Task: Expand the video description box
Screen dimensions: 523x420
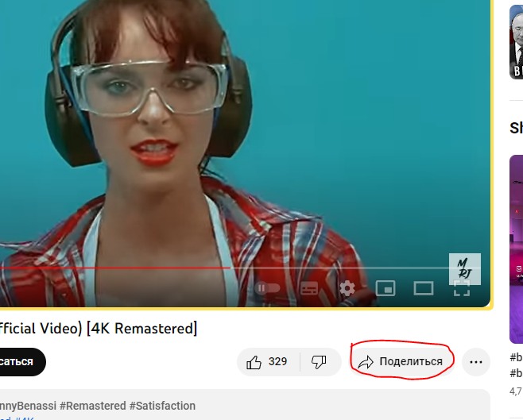Action: pyautogui.click(x=245, y=405)
